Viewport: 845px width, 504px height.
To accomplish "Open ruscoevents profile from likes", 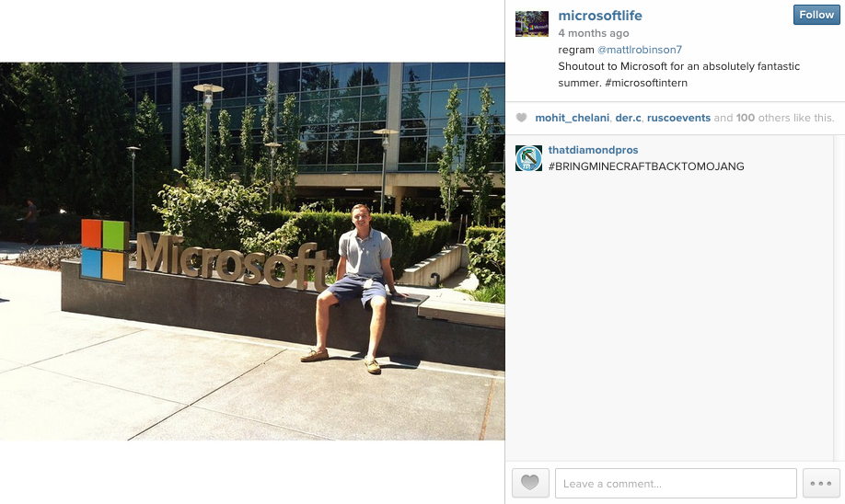I will point(678,118).
